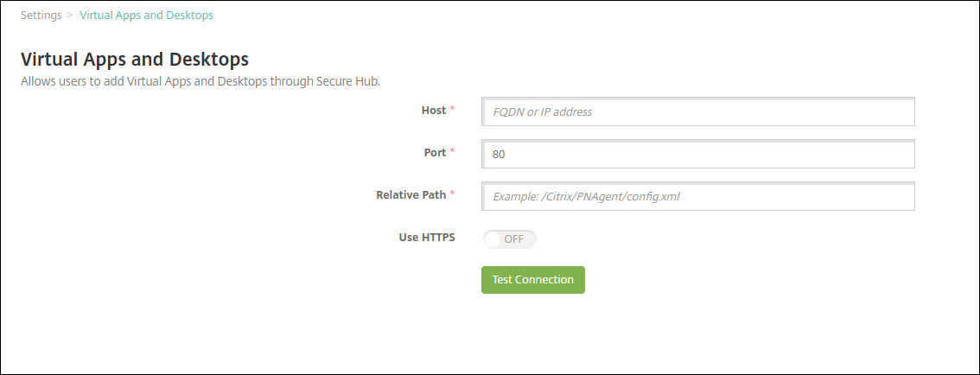980x375 pixels.
Task: Click the Relative Path field label
Action: (x=410, y=195)
